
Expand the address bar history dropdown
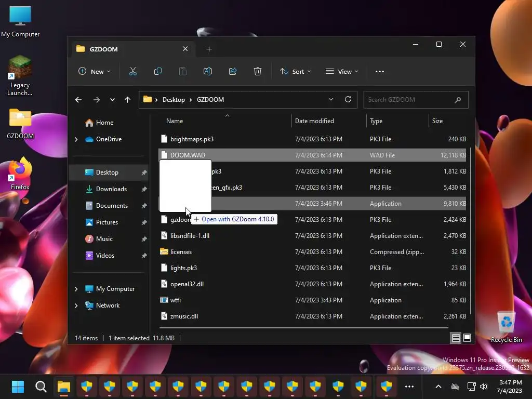point(331,99)
